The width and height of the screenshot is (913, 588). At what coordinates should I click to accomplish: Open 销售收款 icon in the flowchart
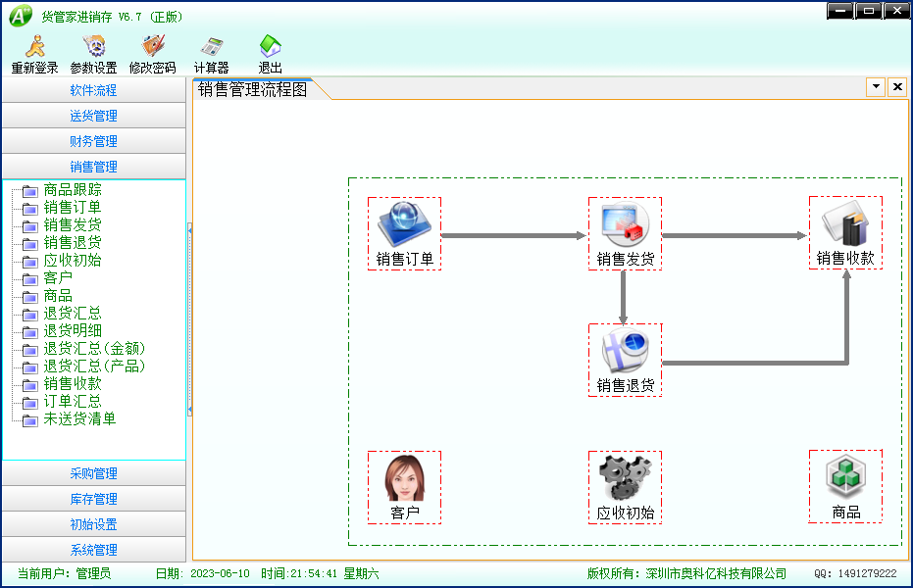[845, 222]
